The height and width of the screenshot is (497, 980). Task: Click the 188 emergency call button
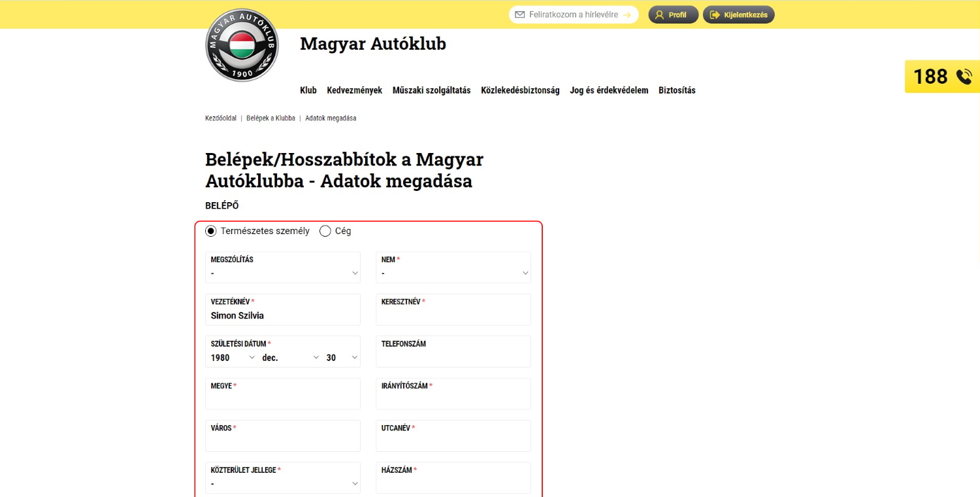coord(942,77)
